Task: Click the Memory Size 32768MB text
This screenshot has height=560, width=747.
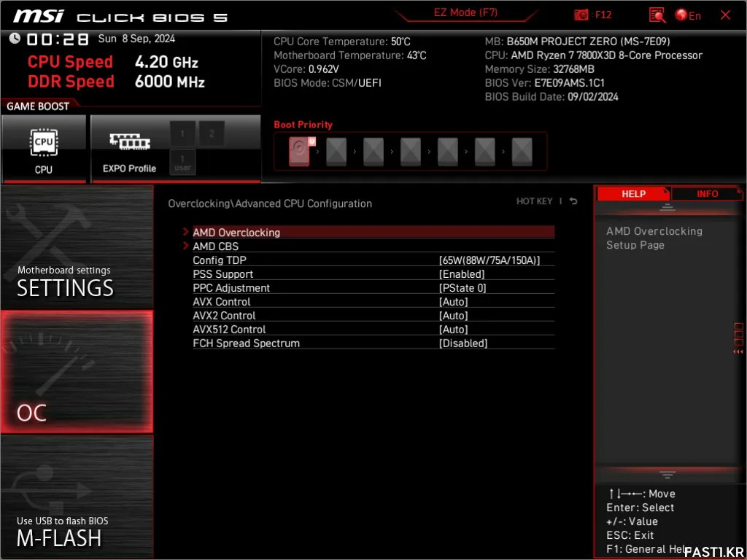Action: (x=539, y=69)
